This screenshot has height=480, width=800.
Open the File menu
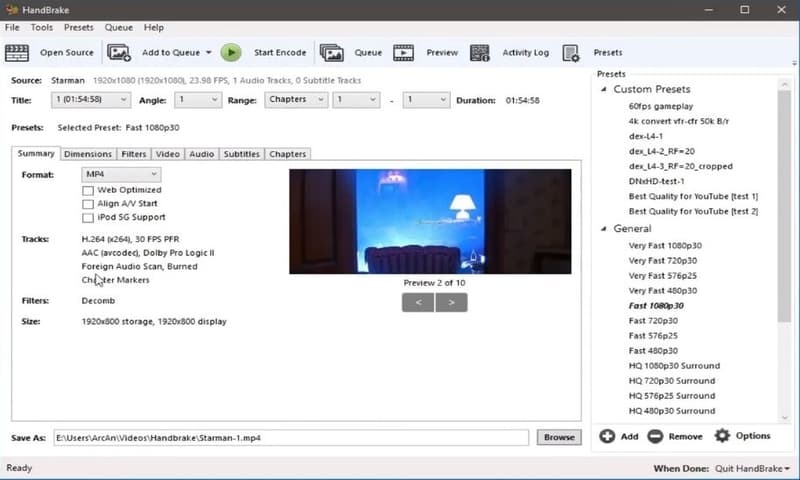(x=12, y=28)
